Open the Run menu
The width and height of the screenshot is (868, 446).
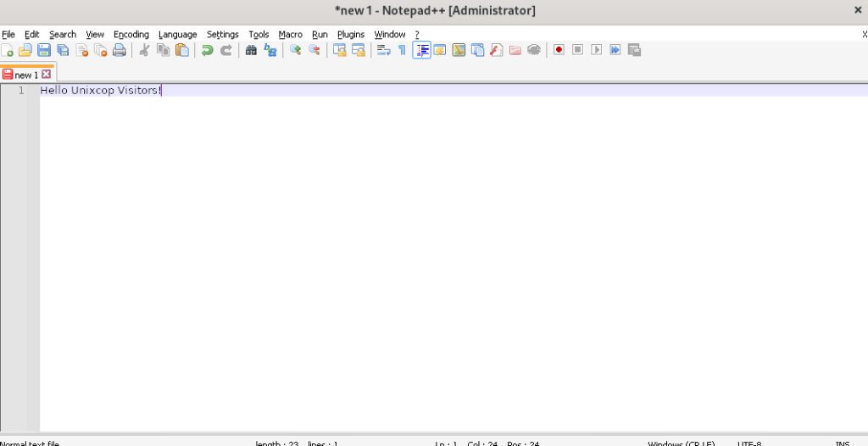click(x=320, y=35)
